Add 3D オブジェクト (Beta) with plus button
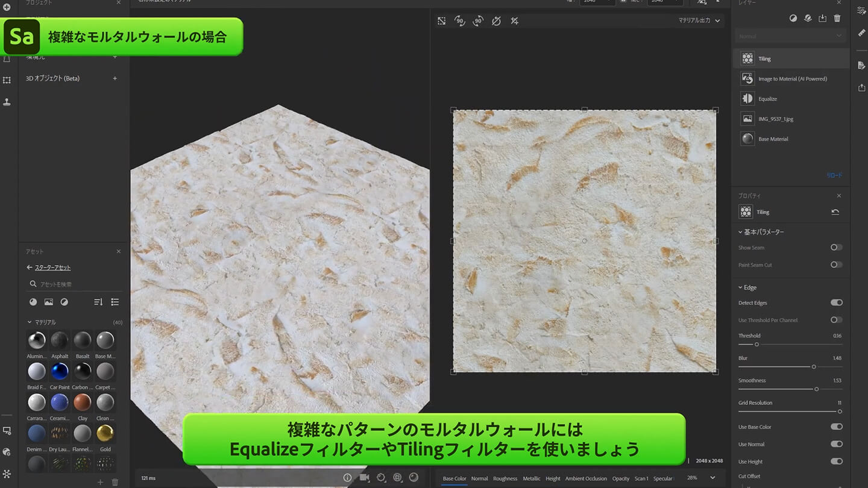 pos(115,78)
